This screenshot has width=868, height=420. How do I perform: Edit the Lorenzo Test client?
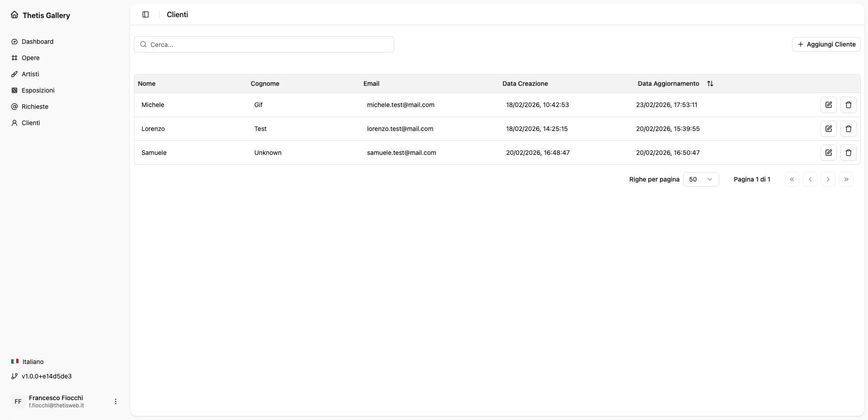tap(828, 129)
